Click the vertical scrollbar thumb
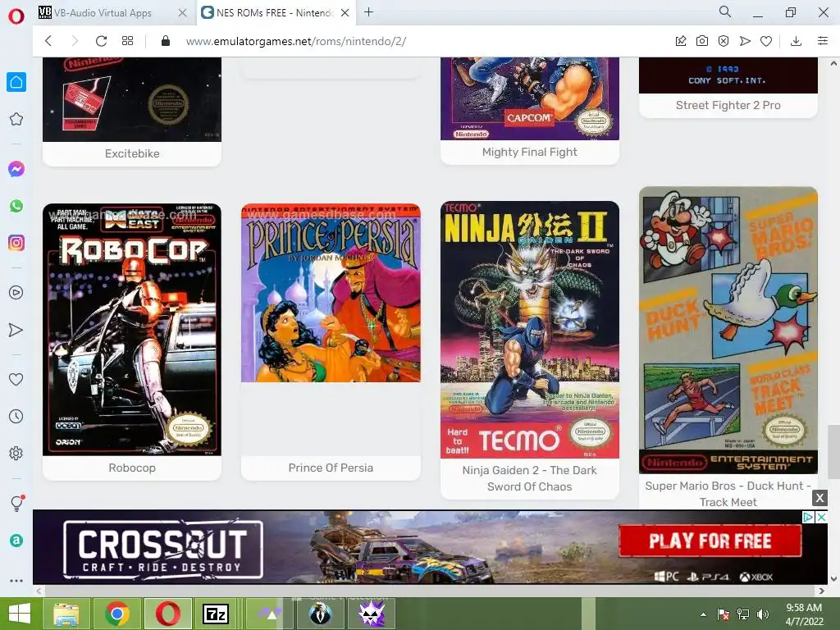Viewport: 840px width, 630px height. [833, 452]
